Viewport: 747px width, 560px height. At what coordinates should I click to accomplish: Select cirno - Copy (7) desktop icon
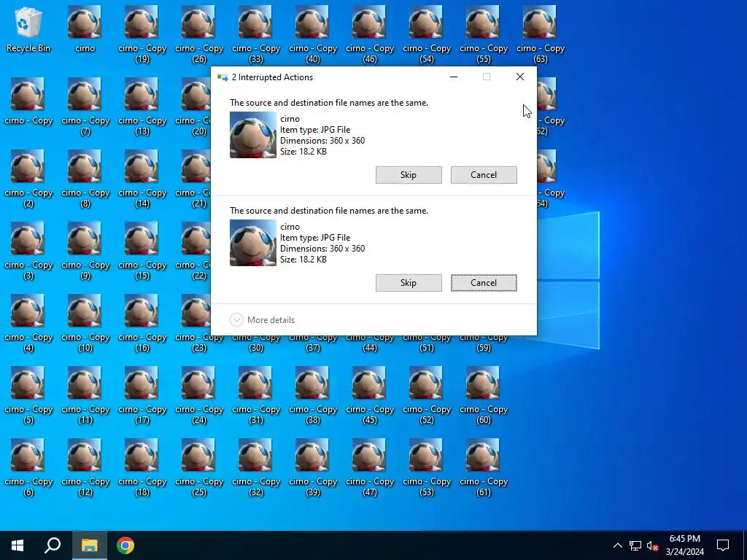click(85, 106)
